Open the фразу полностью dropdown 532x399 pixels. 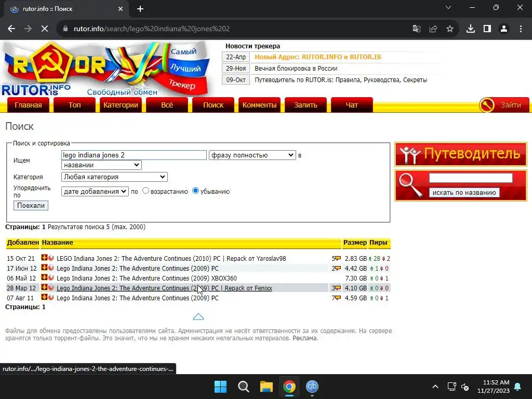(x=252, y=155)
